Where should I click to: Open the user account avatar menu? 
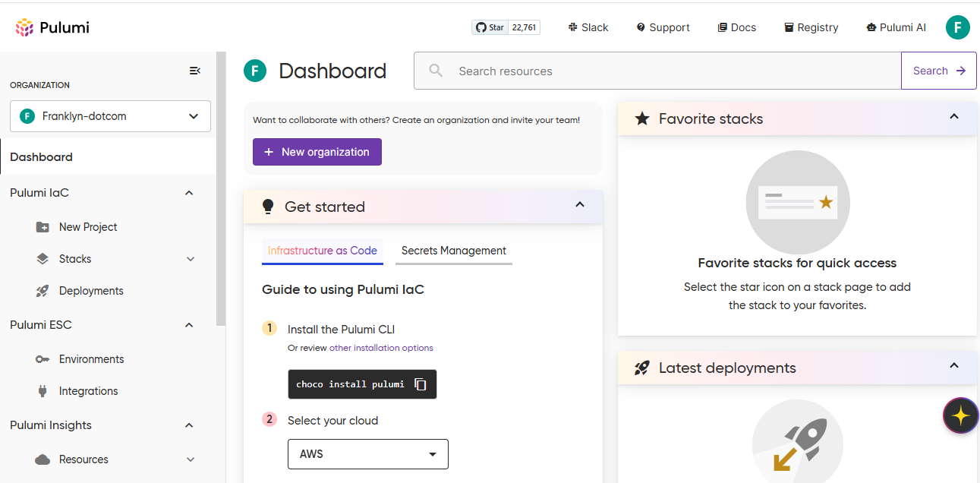[957, 27]
